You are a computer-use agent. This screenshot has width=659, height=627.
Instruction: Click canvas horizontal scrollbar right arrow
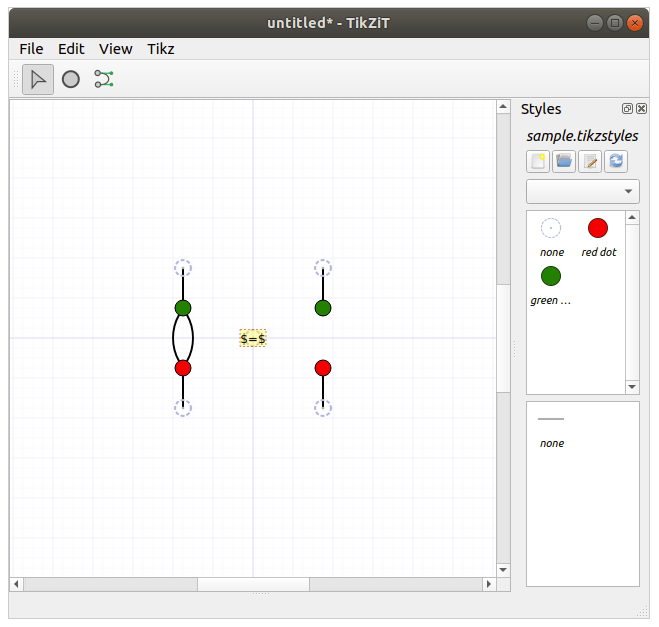tap(489, 584)
